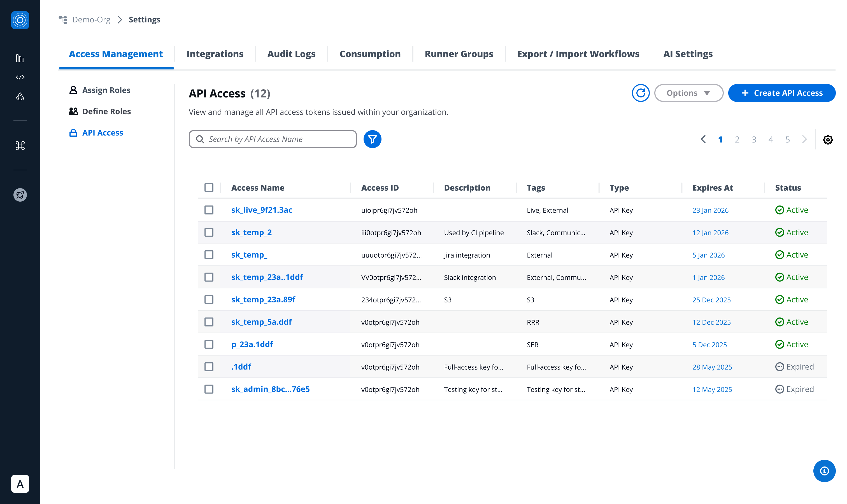Open the help info button at bottom right
The image size is (847, 504).
tap(824, 471)
